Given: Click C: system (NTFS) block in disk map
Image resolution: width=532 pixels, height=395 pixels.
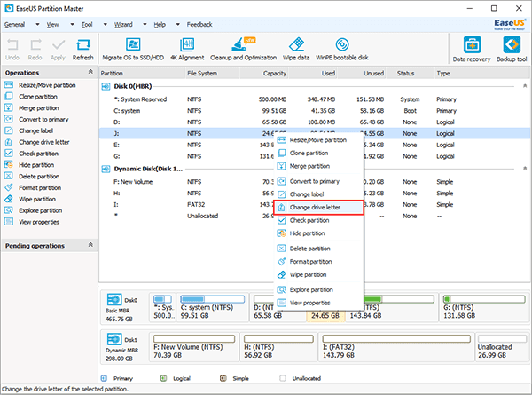Looking at the screenshot, I should point(213,307).
